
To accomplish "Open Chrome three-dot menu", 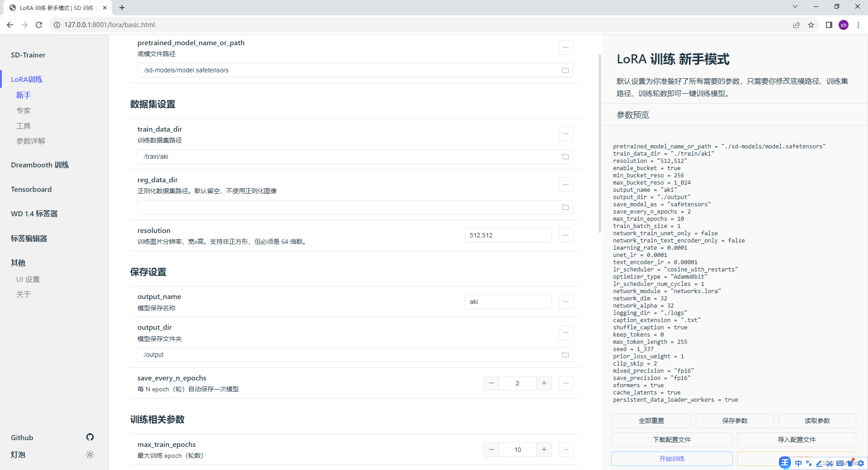I will (858, 25).
